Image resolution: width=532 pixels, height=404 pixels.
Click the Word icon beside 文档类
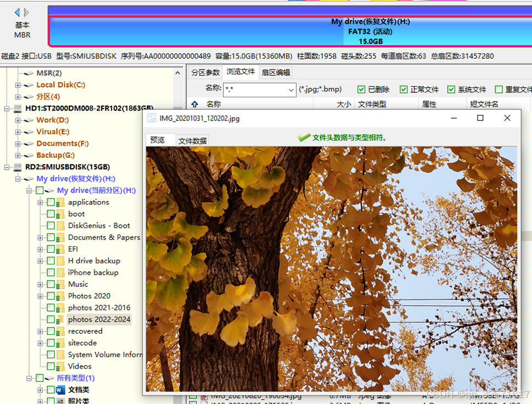pyautogui.click(x=61, y=390)
